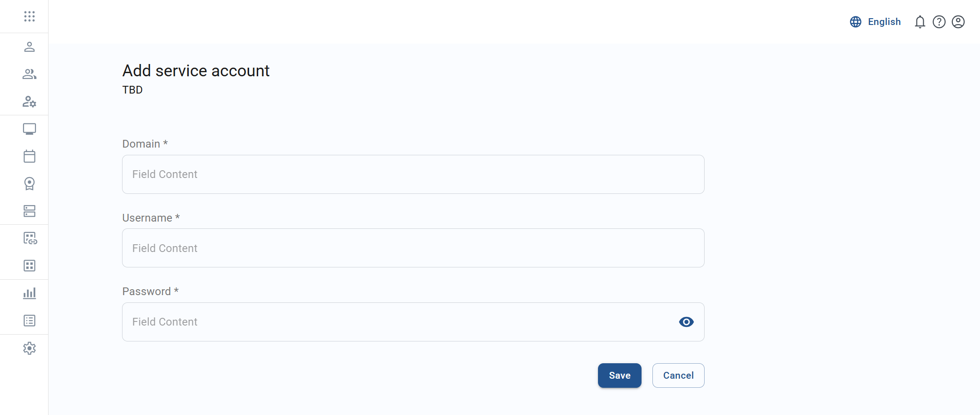
Task: Open the bar chart reports icon
Action: pos(30,293)
